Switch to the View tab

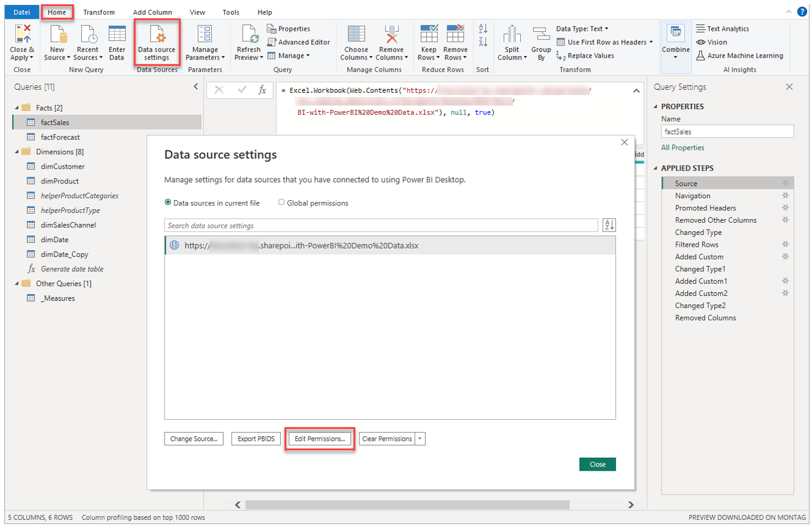[197, 12]
